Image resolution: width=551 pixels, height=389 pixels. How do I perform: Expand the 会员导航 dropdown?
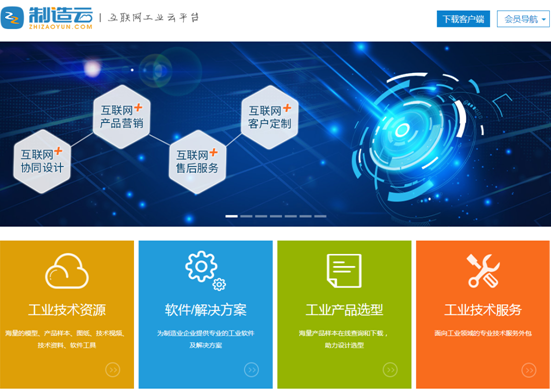524,19
